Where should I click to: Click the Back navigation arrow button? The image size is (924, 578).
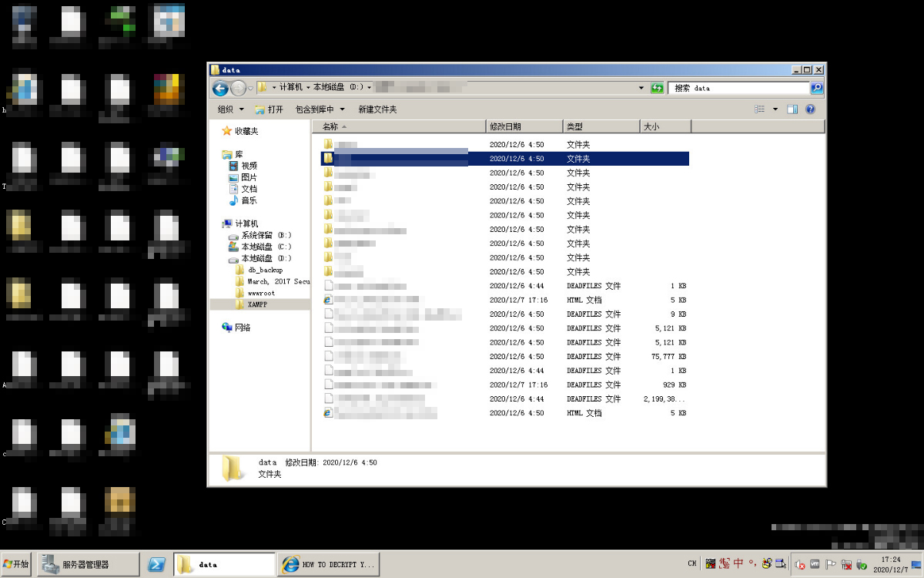point(220,88)
